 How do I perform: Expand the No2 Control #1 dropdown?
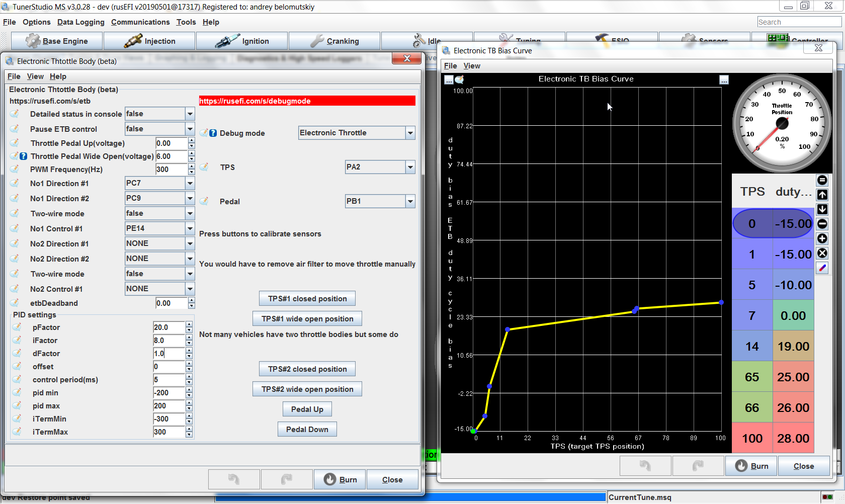(190, 289)
